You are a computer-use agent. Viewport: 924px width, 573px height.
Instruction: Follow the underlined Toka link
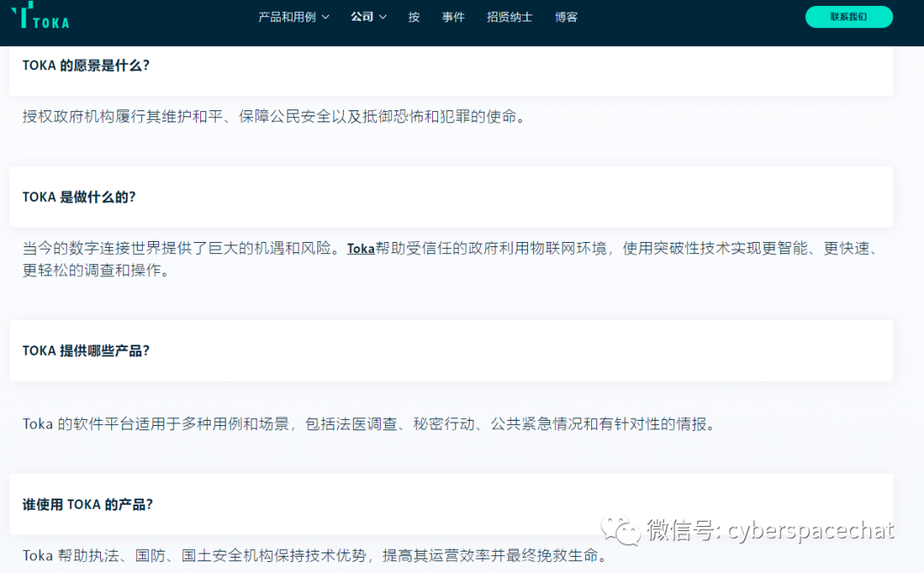(361, 249)
